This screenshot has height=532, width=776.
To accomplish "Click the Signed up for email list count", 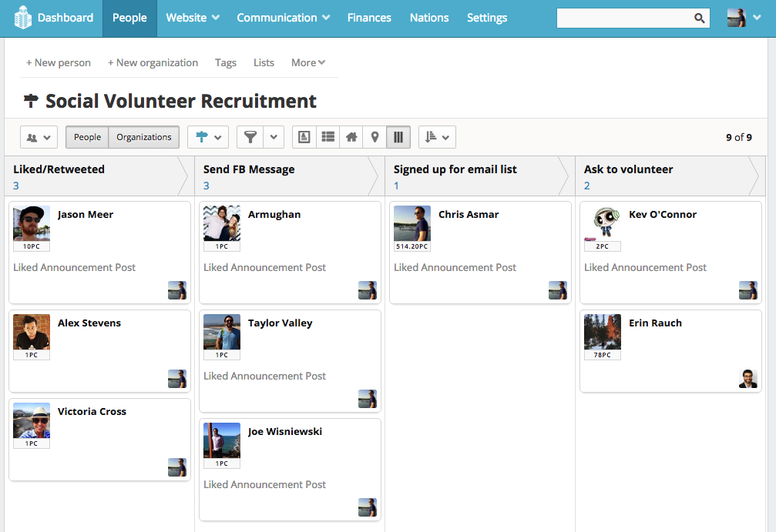I will click(x=396, y=186).
